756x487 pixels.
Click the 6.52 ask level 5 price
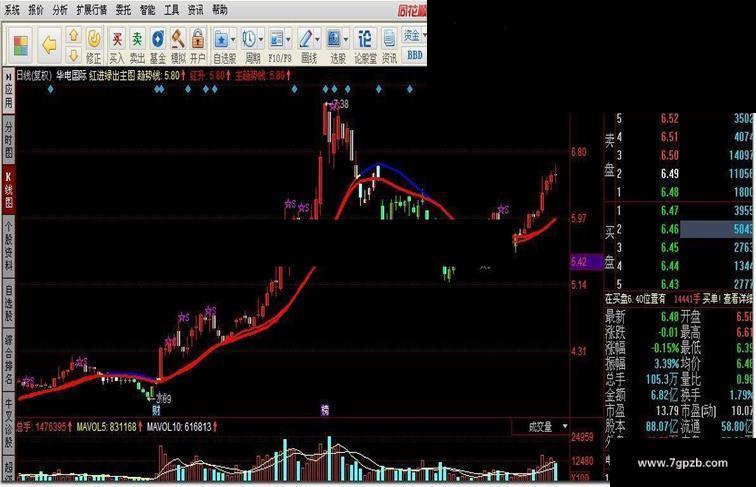coord(670,119)
